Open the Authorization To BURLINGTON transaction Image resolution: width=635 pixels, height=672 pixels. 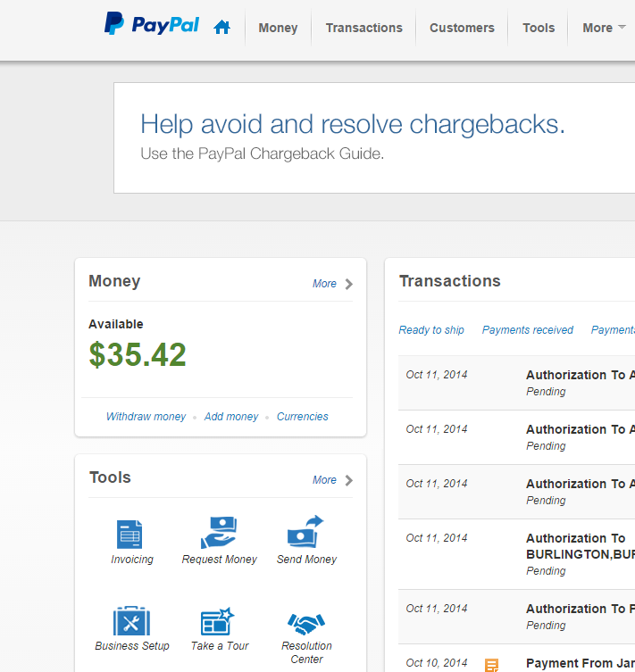tap(581, 546)
